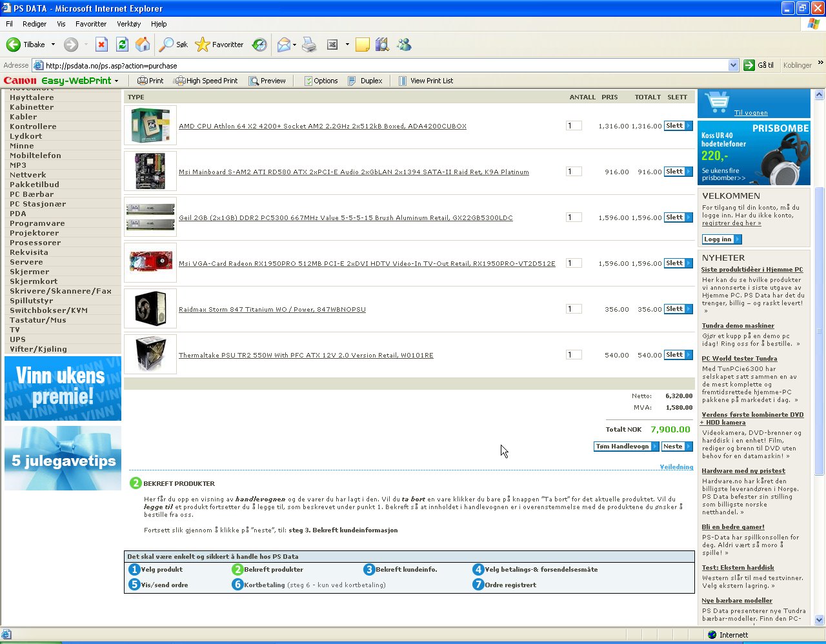Image resolution: width=826 pixels, height=644 pixels.
Task: Expand the Koblinger links chevron
Action: 820,63
